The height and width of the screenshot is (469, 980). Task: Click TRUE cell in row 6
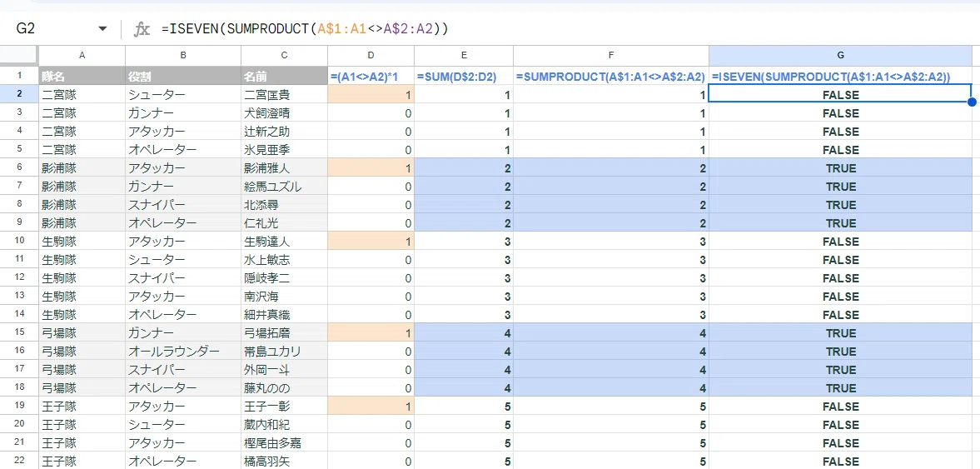(841, 168)
